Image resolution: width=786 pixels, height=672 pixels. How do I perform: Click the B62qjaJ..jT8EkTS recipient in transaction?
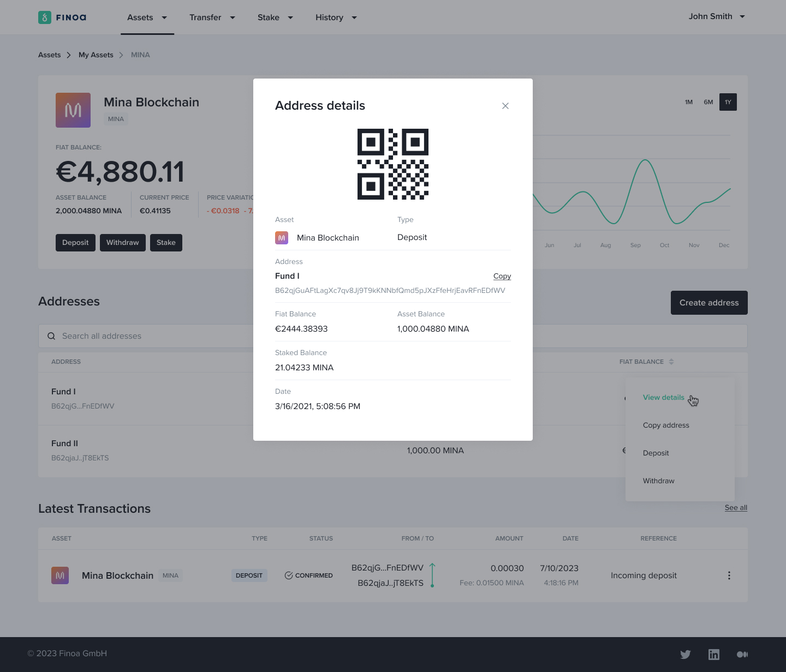(391, 583)
